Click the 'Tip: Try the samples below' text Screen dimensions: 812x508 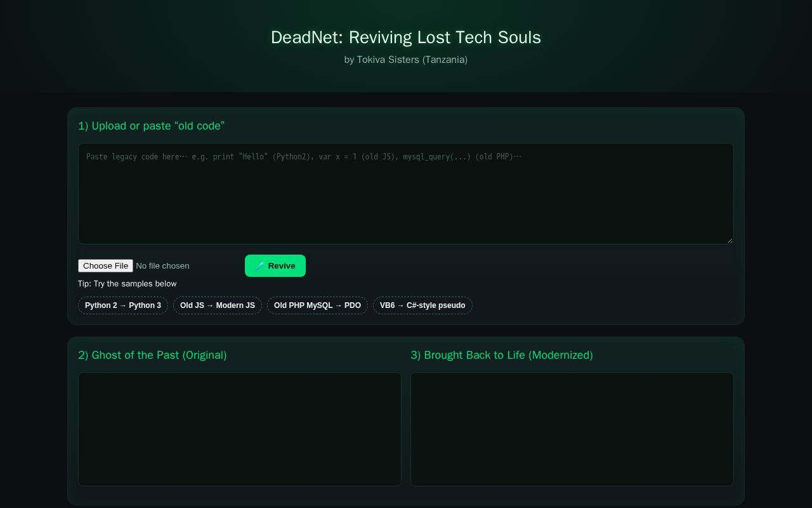[128, 283]
